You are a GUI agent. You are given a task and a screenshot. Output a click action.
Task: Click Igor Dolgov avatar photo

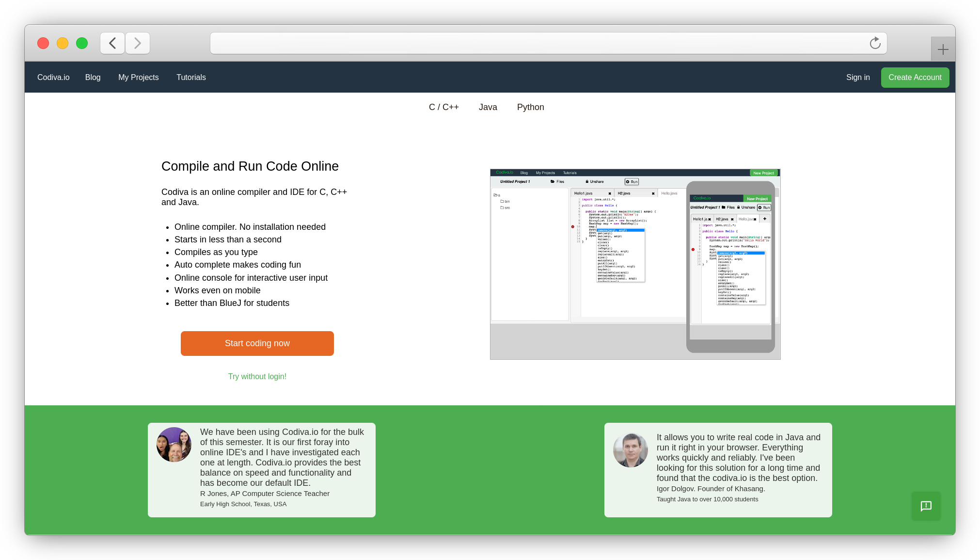(631, 450)
